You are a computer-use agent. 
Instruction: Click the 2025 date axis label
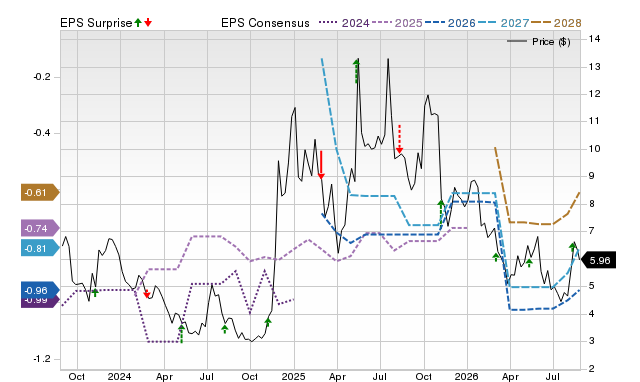pos(293,376)
